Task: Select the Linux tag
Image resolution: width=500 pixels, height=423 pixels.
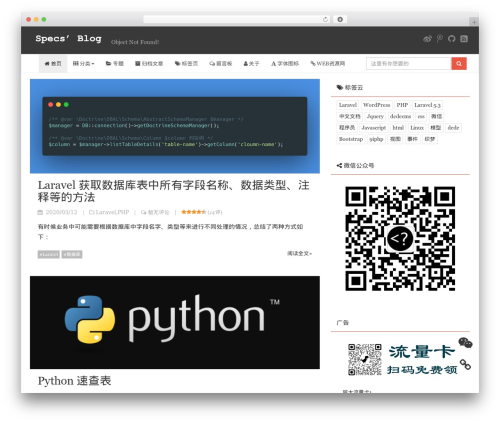Action: [417, 128]
